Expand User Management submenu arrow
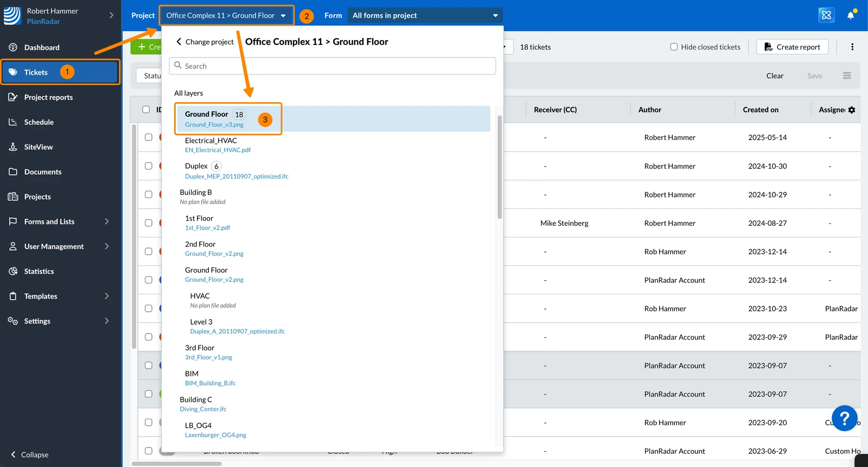868x467 pixels. (x=107, y=247)
